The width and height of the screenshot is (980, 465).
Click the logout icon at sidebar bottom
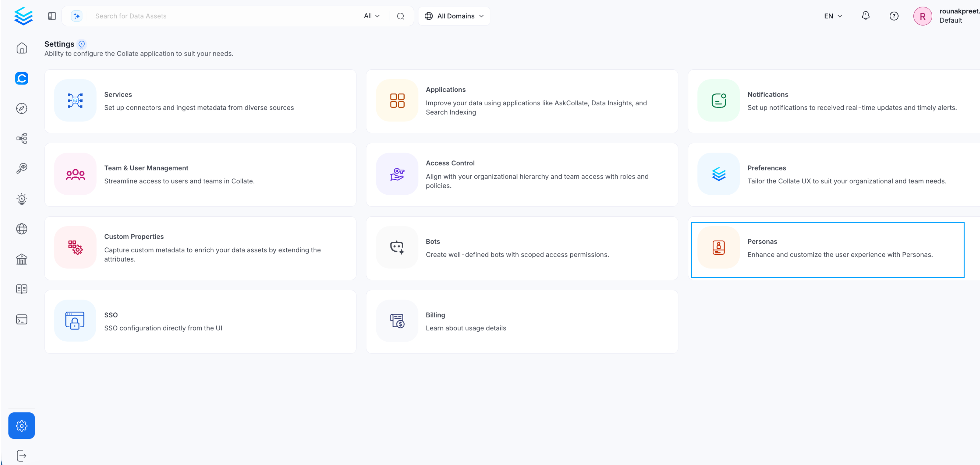click(x=22, y=455)
